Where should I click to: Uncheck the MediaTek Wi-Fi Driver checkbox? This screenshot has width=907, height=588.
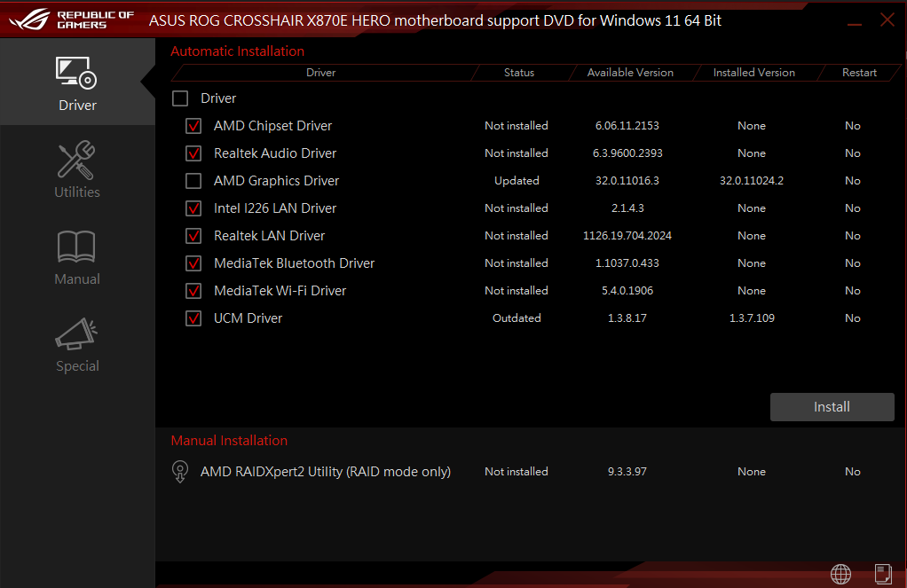[193, 291]
